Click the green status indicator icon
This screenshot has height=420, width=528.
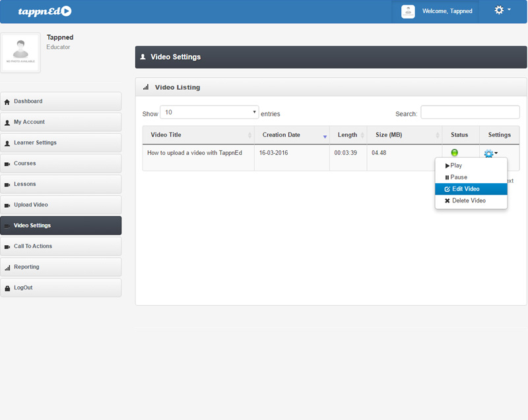[x=455, y=153]
